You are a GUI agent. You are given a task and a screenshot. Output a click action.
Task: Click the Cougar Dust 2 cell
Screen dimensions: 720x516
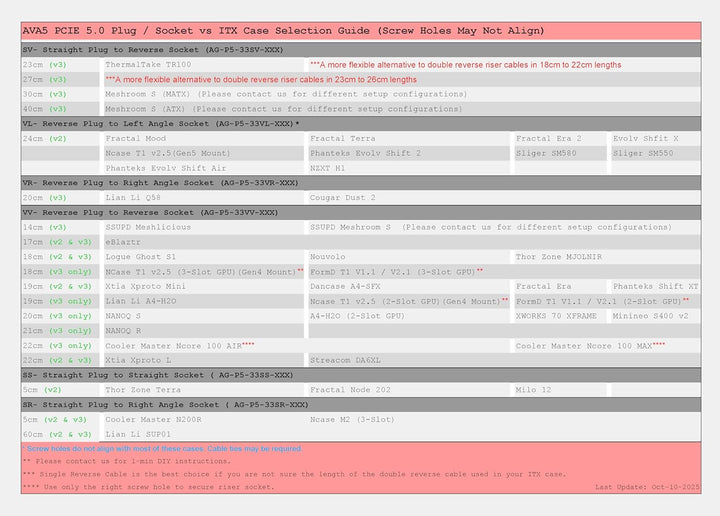pyautogui.click(x=343, y=198)
